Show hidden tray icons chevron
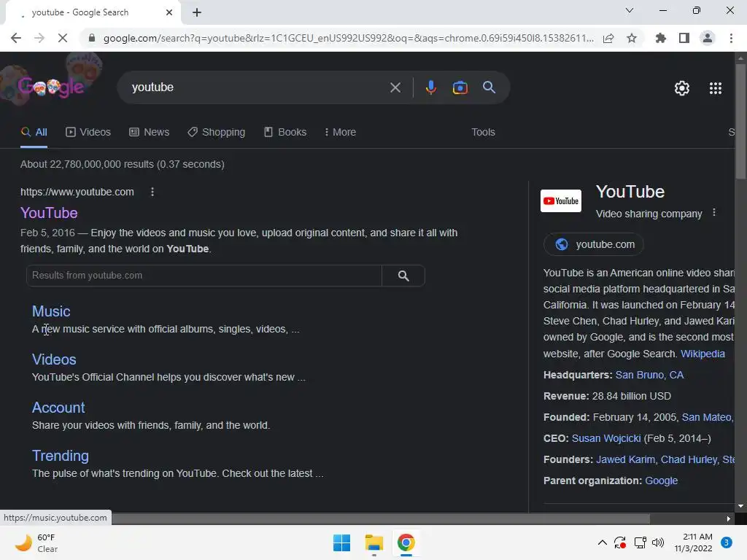The height and width of the screenshot is (560, 747). pos(602,542)
